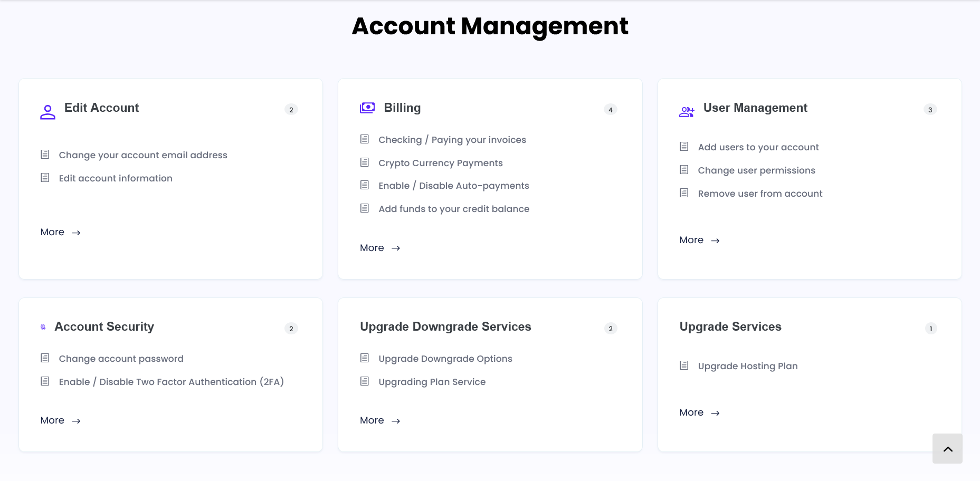The width and height of the screenshot is (980, 481).
Task: Click article count badge 2 on Edit Account
Action: [291, 110]
